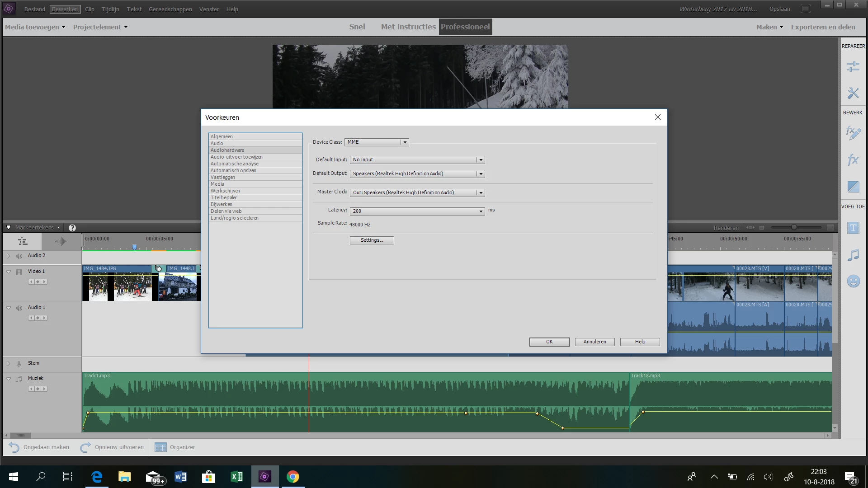Click Annuleren in the Voorkeuren dialog

tap(594, 342)
